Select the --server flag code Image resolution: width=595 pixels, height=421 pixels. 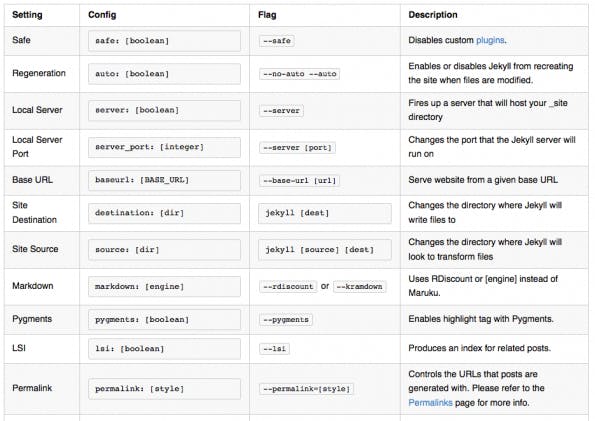(x=281, y=110)
